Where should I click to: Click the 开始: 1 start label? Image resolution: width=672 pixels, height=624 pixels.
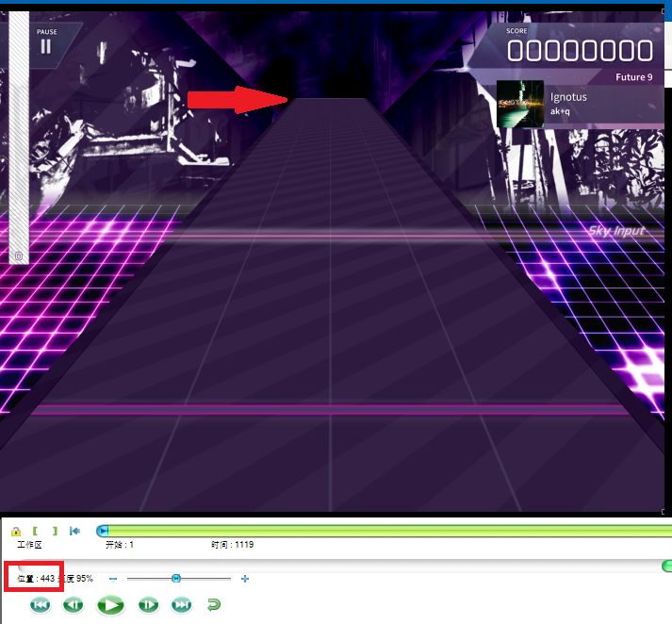pyautogui.click(x=120, y=545)
